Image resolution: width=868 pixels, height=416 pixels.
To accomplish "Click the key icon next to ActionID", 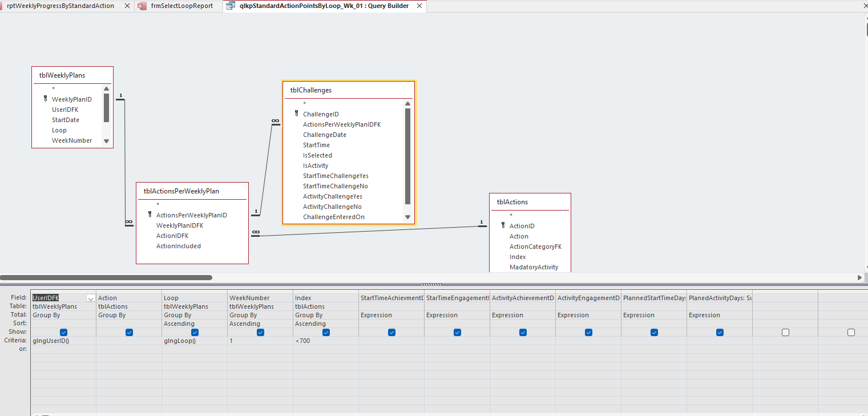I will [x=503, y=225].
